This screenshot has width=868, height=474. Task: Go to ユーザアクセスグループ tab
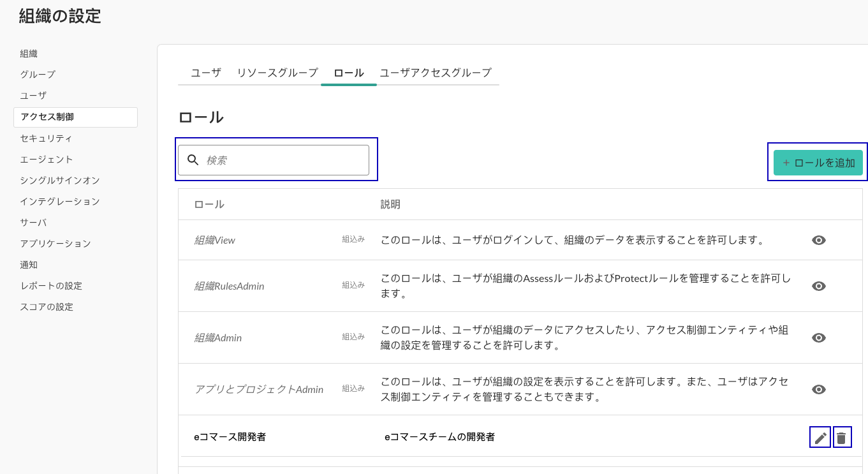pyautogui.click(x=436, y=73)
